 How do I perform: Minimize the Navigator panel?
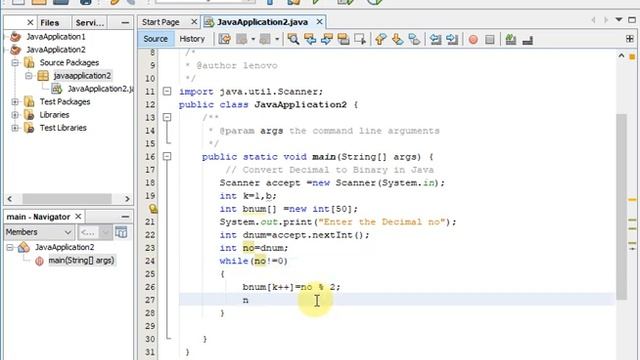point(125,217)
